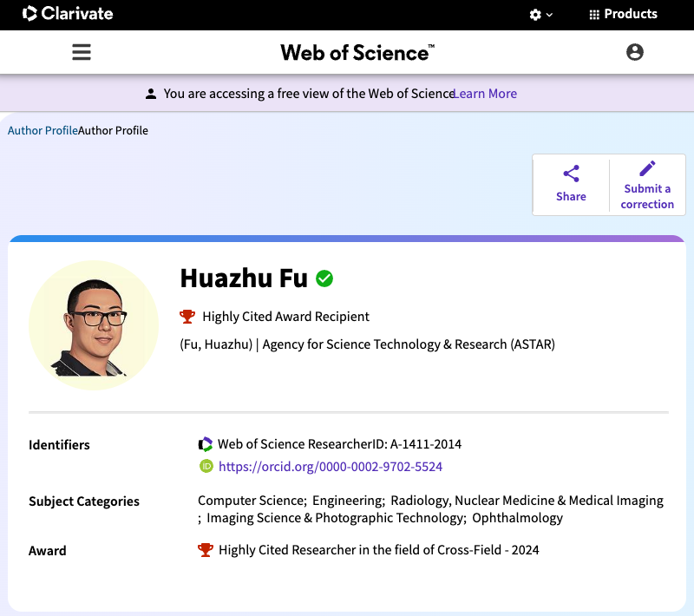Open the hamburger navigation menu
Image resolution: width=694 pixels, height=616 pixels.
point(82,52)
